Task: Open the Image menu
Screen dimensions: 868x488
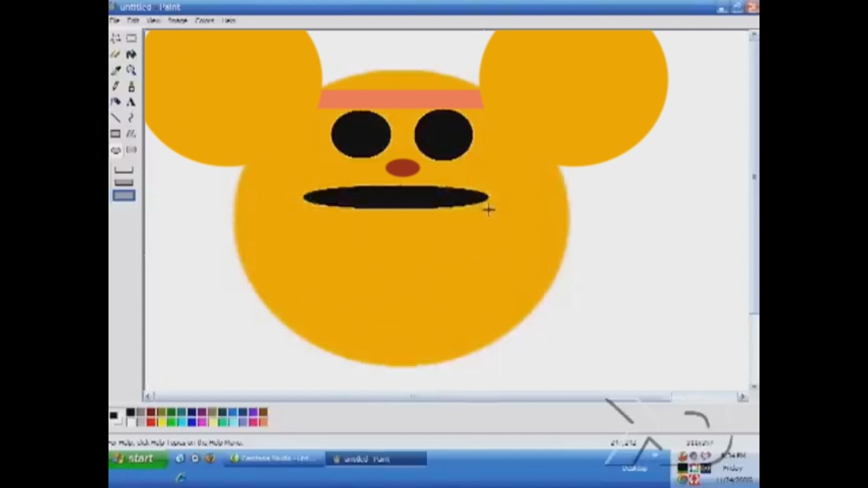Action: click(178, 20)
